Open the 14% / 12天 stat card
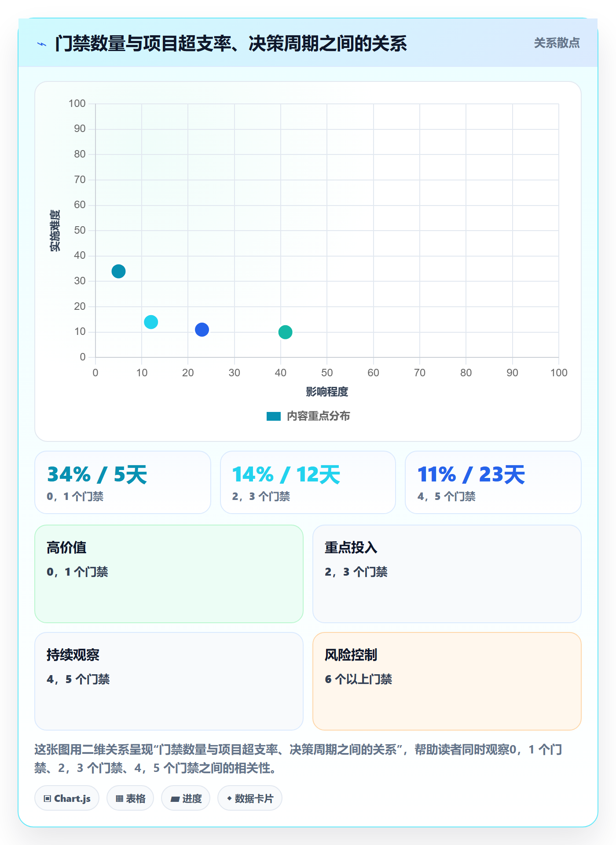616x845 pixels. [308, 482]
